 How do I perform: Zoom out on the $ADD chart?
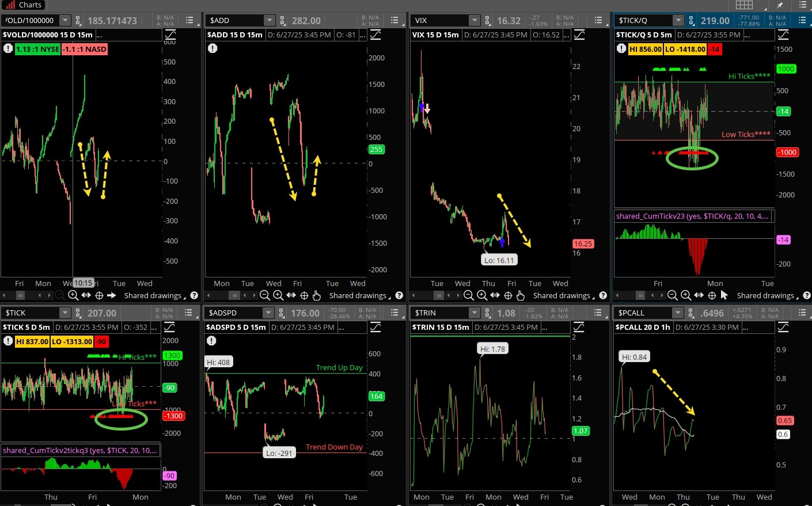point(265,295)
